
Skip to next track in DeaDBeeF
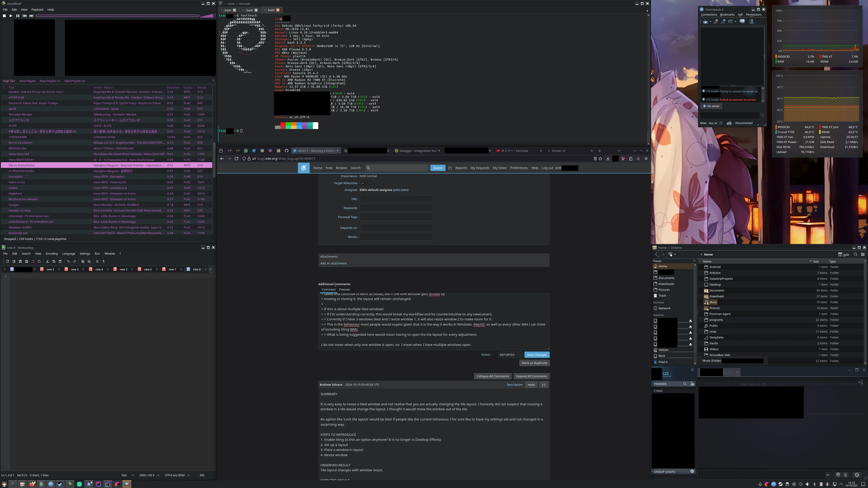point(31,16)
